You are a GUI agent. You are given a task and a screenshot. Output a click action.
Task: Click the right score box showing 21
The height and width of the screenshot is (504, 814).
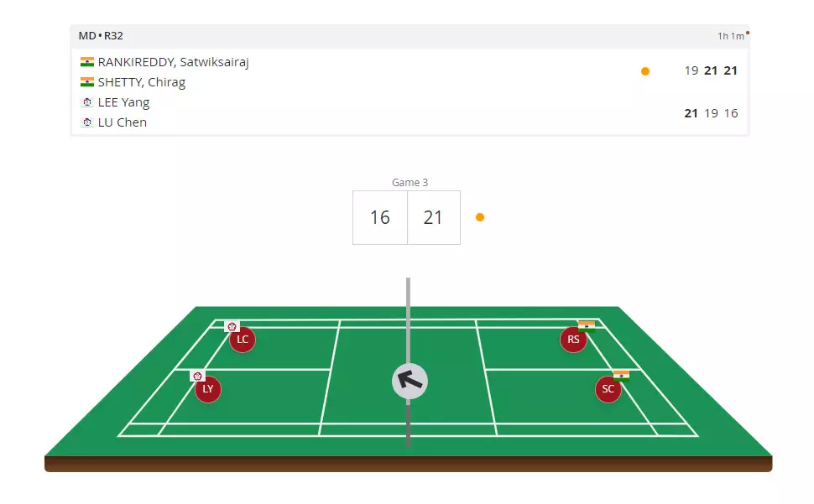point(433,218)
